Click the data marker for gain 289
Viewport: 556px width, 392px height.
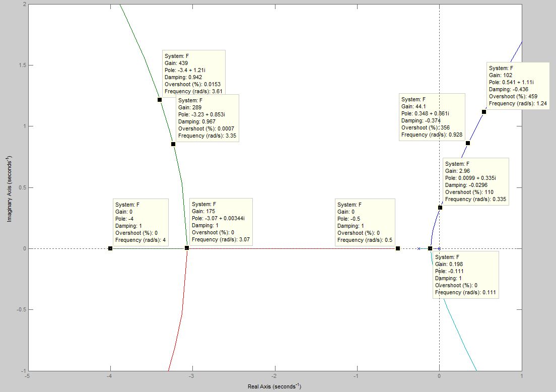(x=173, y=144)
